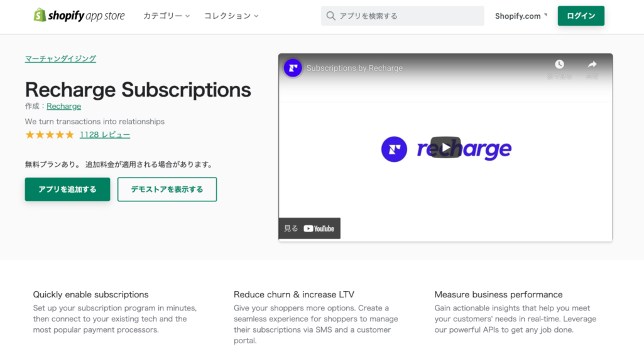Click the watch later clock icon
This screenshot has width=644, height=352.
559,65
